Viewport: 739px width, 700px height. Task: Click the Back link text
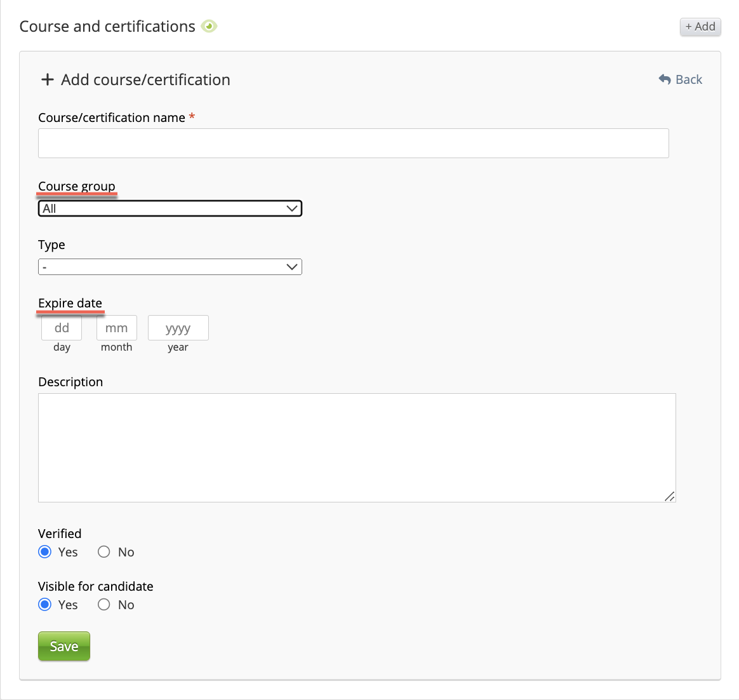pos(689,79)
